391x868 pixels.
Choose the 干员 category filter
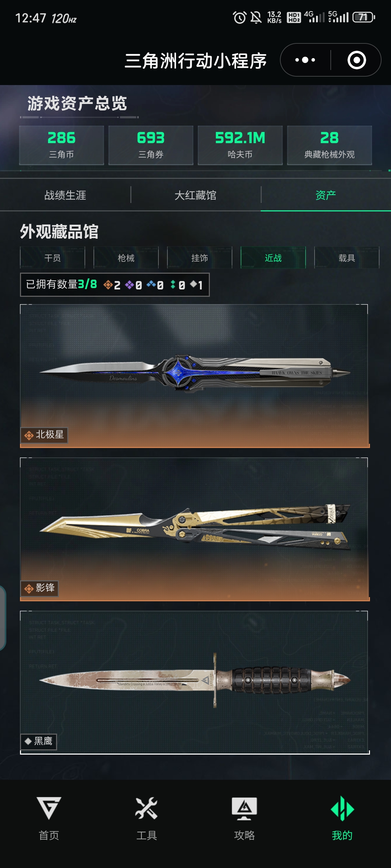click(x=53, y=258)
